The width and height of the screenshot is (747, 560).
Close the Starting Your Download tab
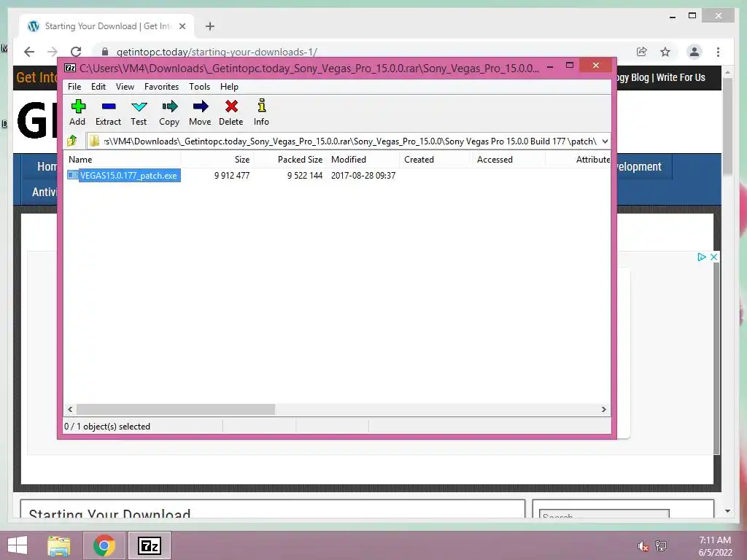(182, 26)
